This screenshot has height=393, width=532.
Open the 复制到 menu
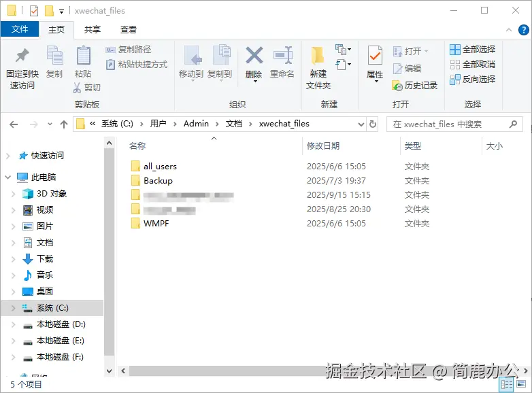click(x=220, y=63)
